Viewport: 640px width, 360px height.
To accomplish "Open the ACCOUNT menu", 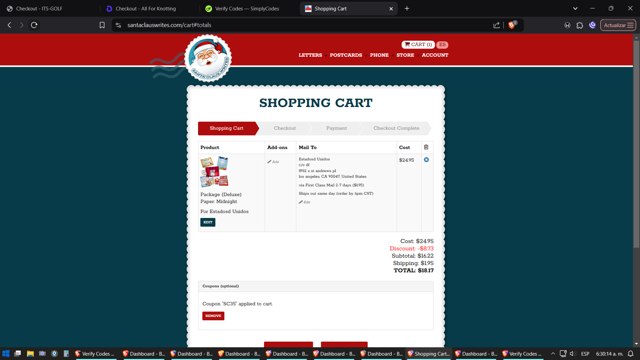I will point(435,55).
